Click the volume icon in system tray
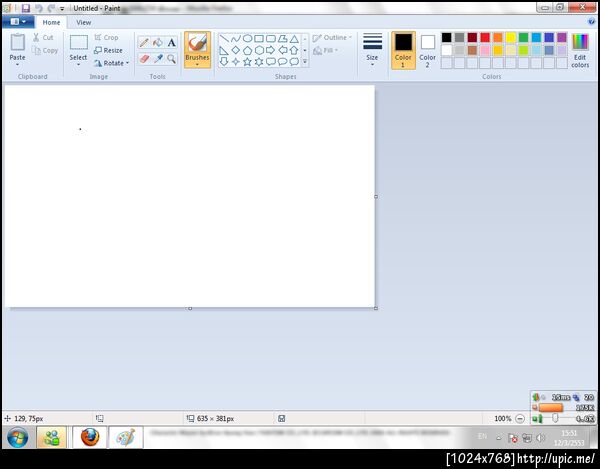 point(540,438)
